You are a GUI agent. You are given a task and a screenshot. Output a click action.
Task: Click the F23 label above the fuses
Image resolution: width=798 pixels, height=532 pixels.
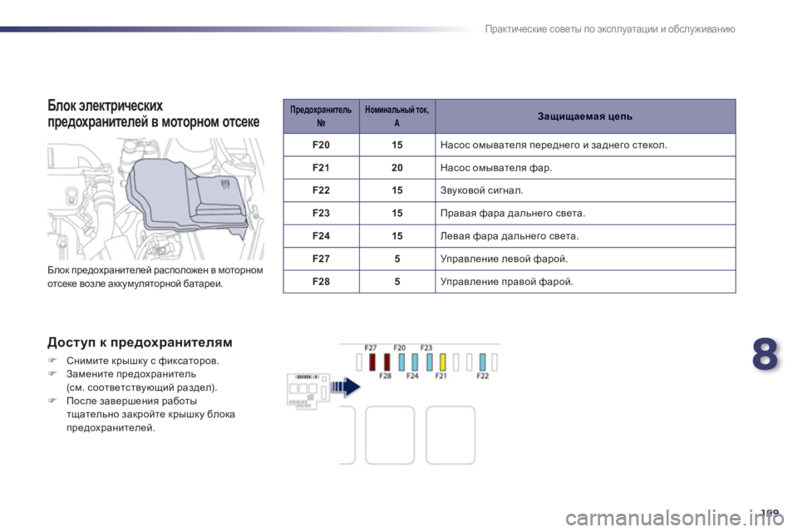click(x=426, y=347)
